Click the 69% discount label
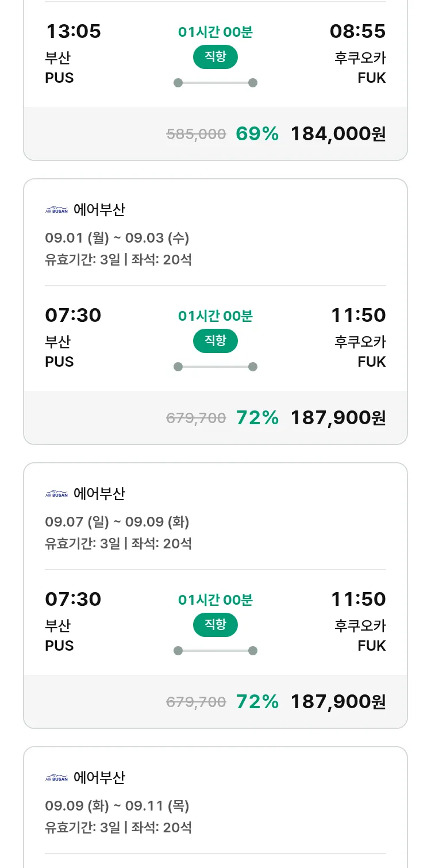Image resolution: width=431 pixels, height=868 pixels. click(x=257, y=134)
